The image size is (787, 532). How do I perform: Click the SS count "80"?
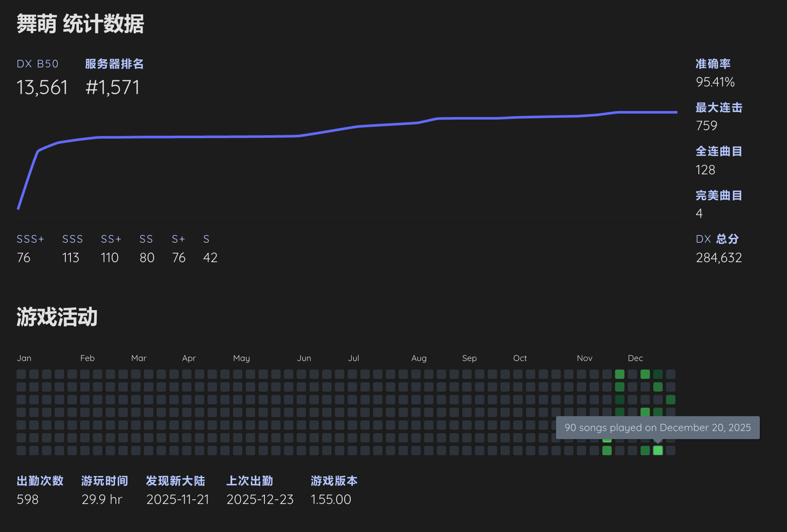point(147,258)
